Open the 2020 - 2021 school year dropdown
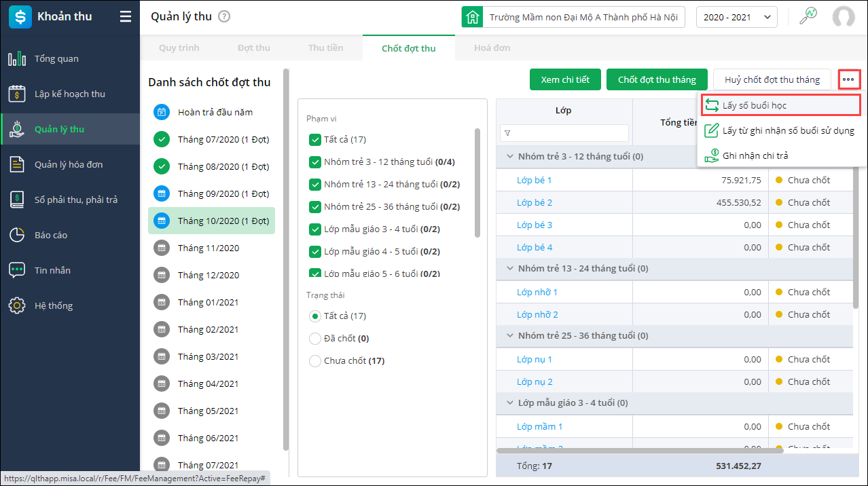This screenshot has width=868, height=486. click(736, 18)
